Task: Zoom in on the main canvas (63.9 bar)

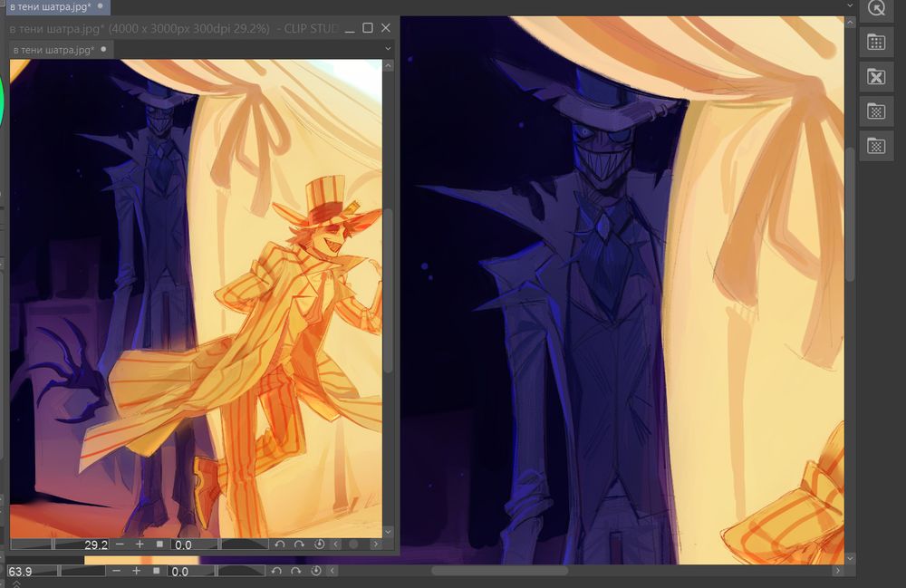Action: pyautogui.click(x=136, y=571)
